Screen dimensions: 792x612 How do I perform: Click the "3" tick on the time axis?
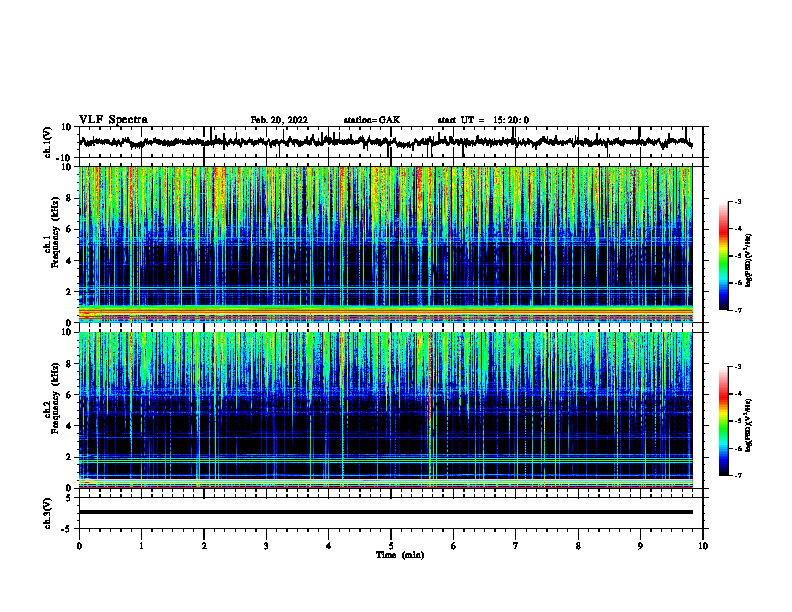[x=266, y=546]
